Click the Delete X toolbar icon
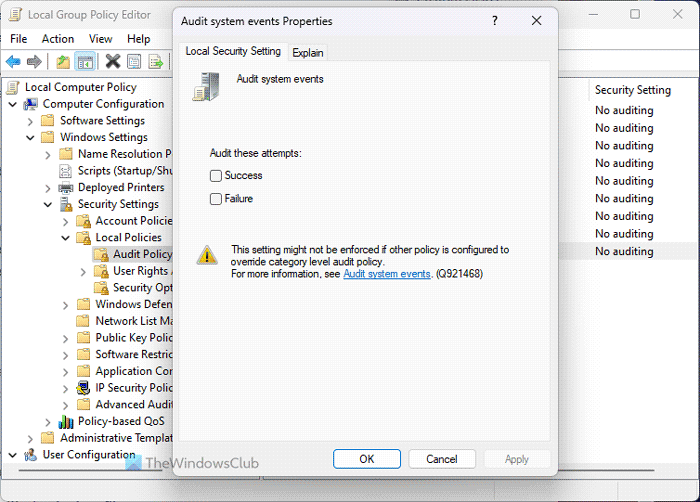The image size is (700, 502). (112, 62)
